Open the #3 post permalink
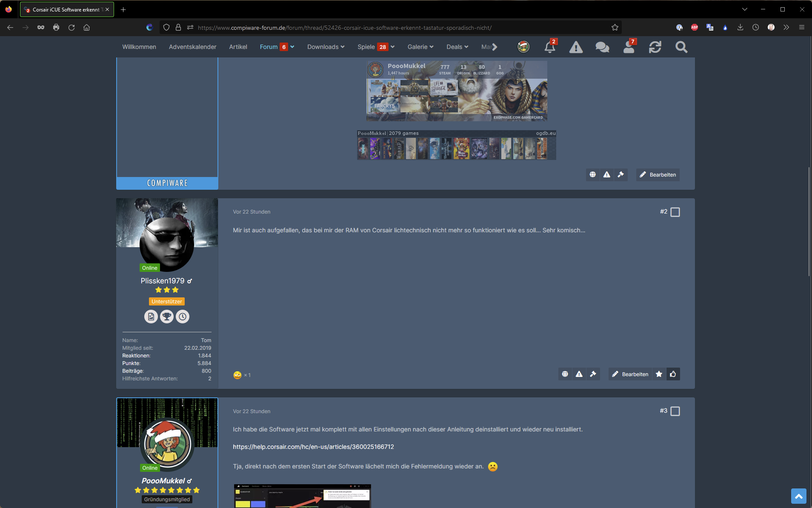The image size is (812, 508). coord(663,411)
